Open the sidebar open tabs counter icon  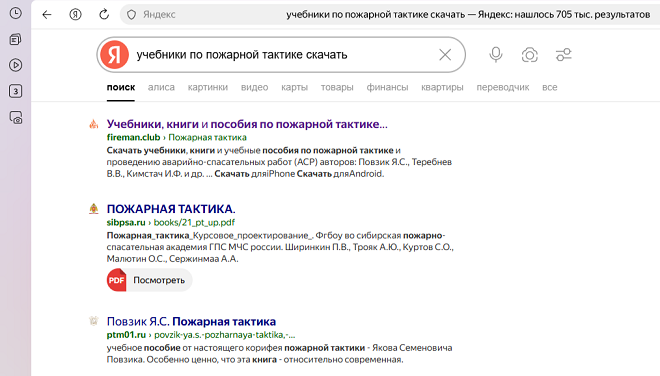pyautogui.click(x=16, y=91)
